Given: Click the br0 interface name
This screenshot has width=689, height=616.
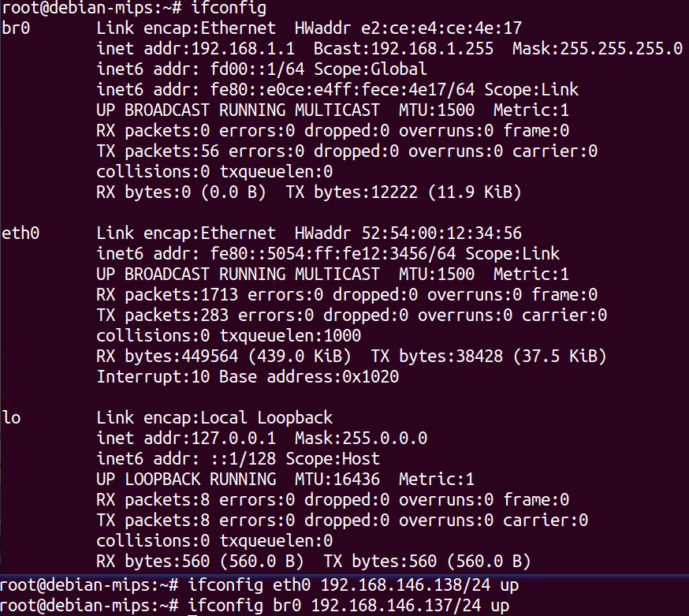Looking at the screenshot, I should [16, 28].
